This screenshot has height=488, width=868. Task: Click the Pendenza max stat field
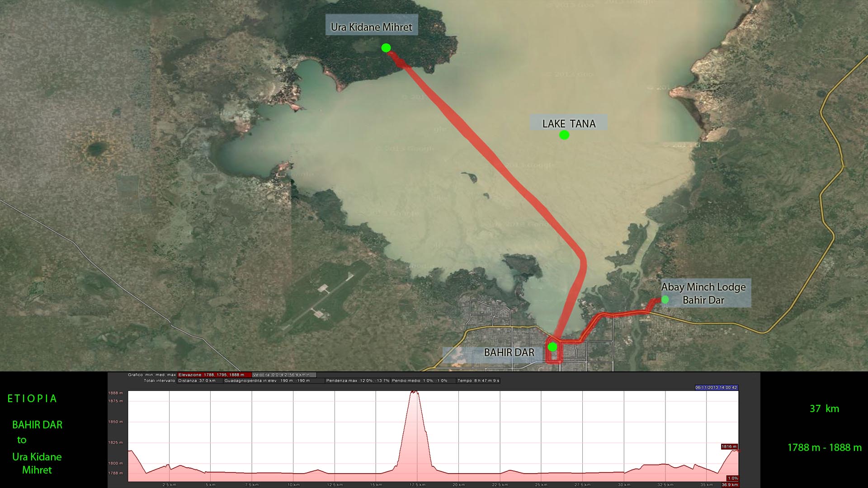click(x=357, y=380)
